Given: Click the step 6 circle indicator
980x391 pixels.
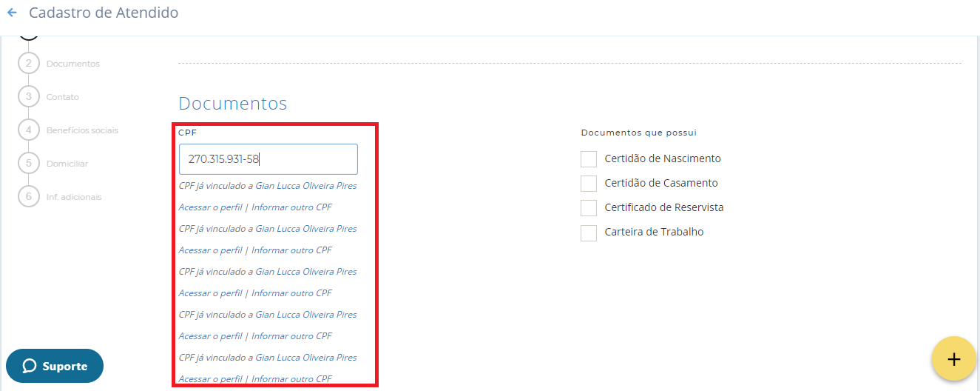Looking at the screenshot, I should [x=29, y=197].
